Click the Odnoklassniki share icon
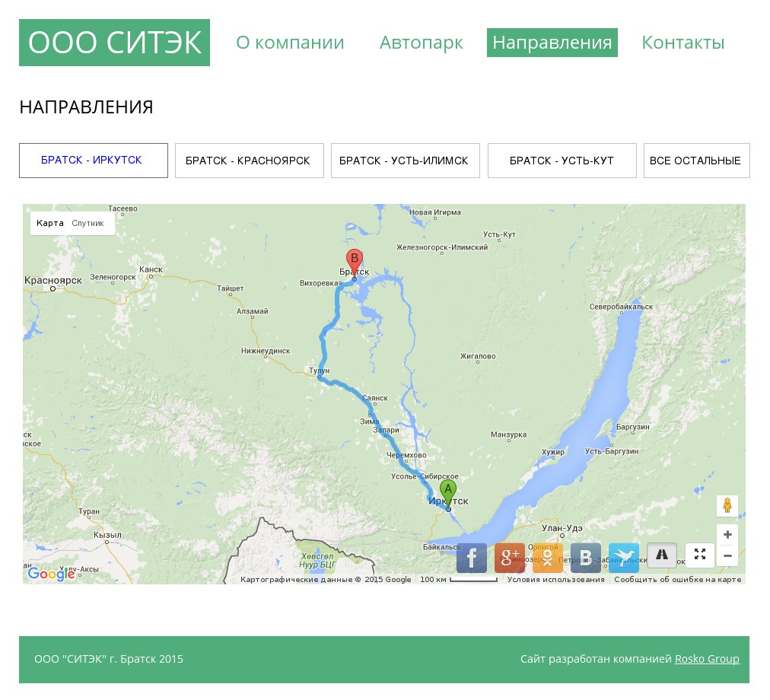 point(548,558)
